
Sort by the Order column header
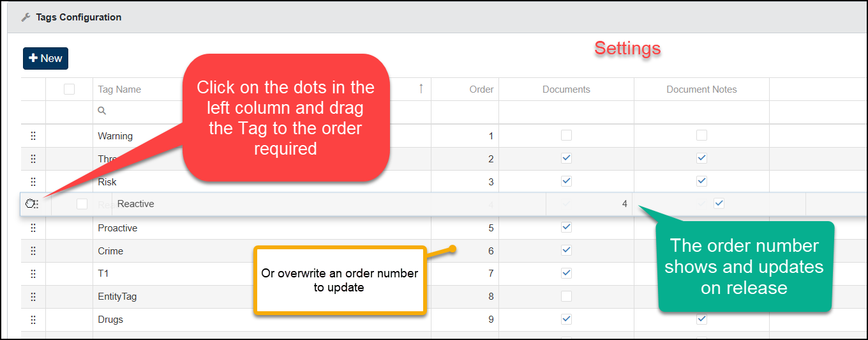pos(481,89)
